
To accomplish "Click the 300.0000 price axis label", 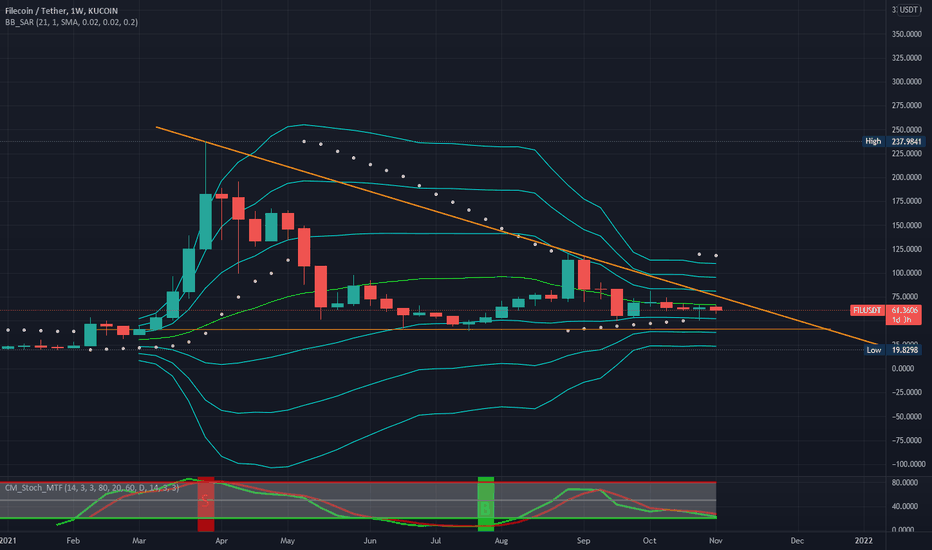I will pyautogui.click(x=906, y=81).
